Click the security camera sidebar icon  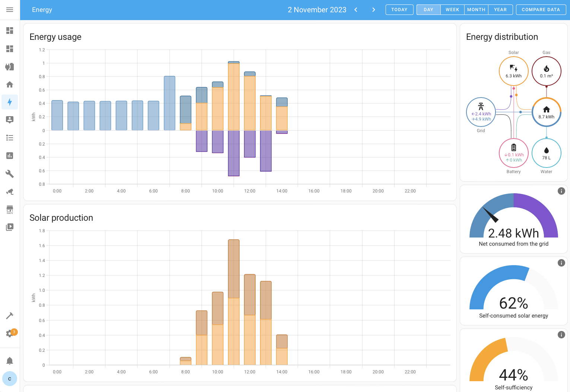[x=10, y=192]
